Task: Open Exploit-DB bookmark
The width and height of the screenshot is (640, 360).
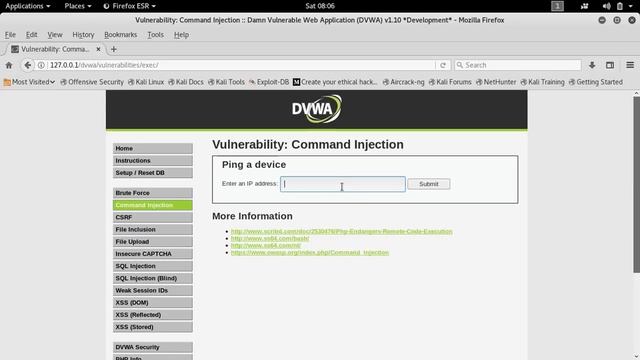Action: (x=269, y=82)
